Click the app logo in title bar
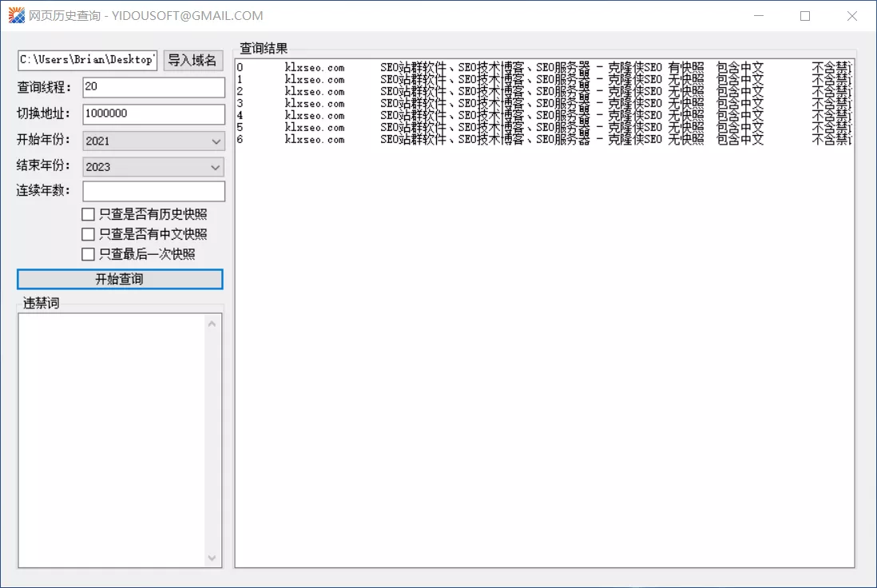The image size is (877, 588). pos(17,15)
